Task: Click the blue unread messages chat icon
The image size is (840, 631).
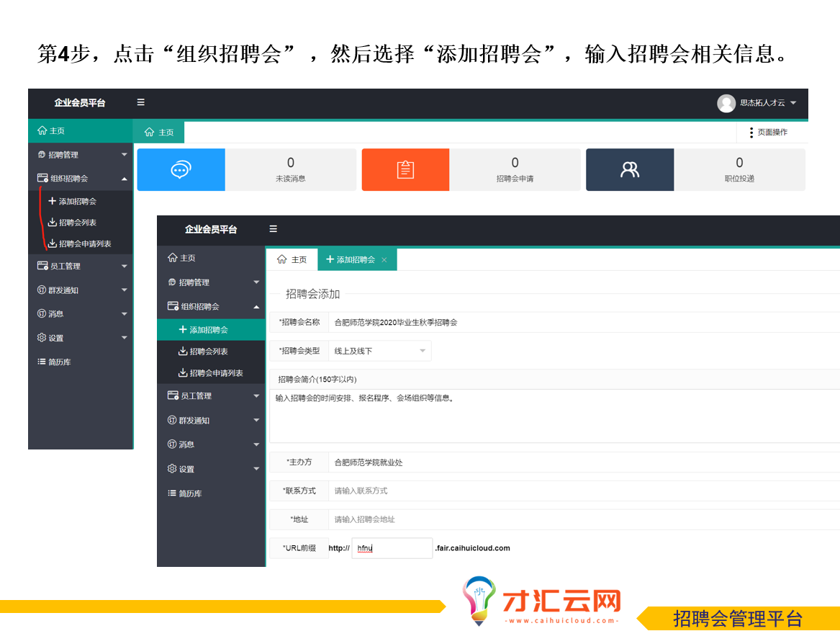Action: (x=181, y=170)
